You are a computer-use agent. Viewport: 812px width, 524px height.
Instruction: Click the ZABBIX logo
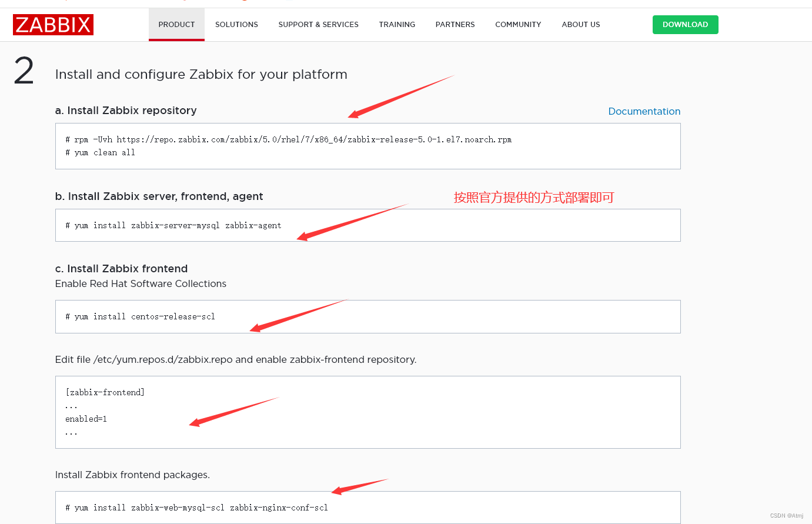(53, 25)
